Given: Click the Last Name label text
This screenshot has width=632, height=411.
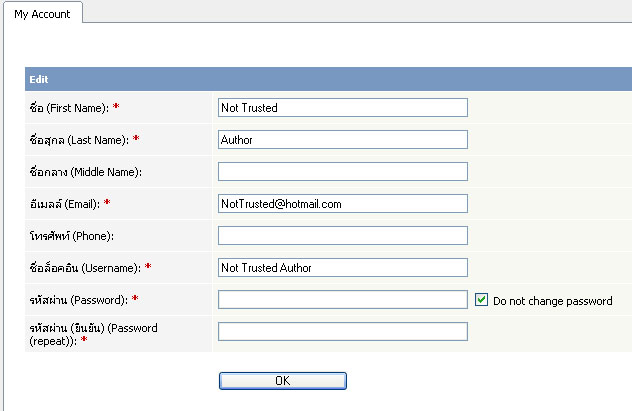Looking at the screenshot, I should 79,140.
